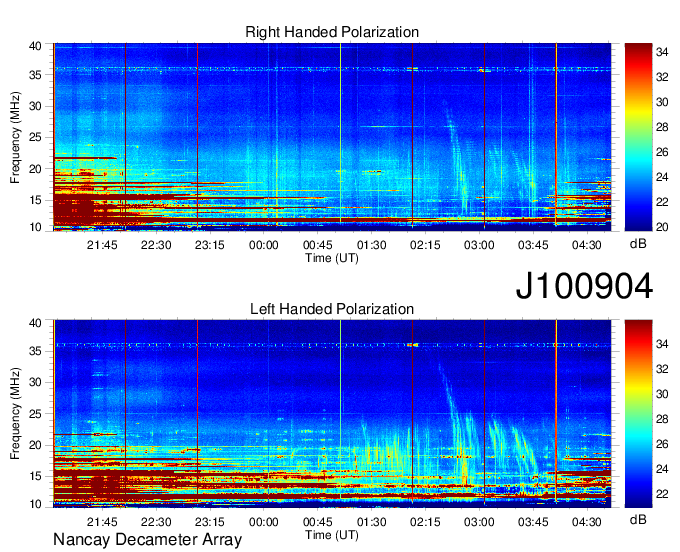Click 00:45 tick under Left Handed plot
Screen dimensions: 680x552
tap(317, 521)
